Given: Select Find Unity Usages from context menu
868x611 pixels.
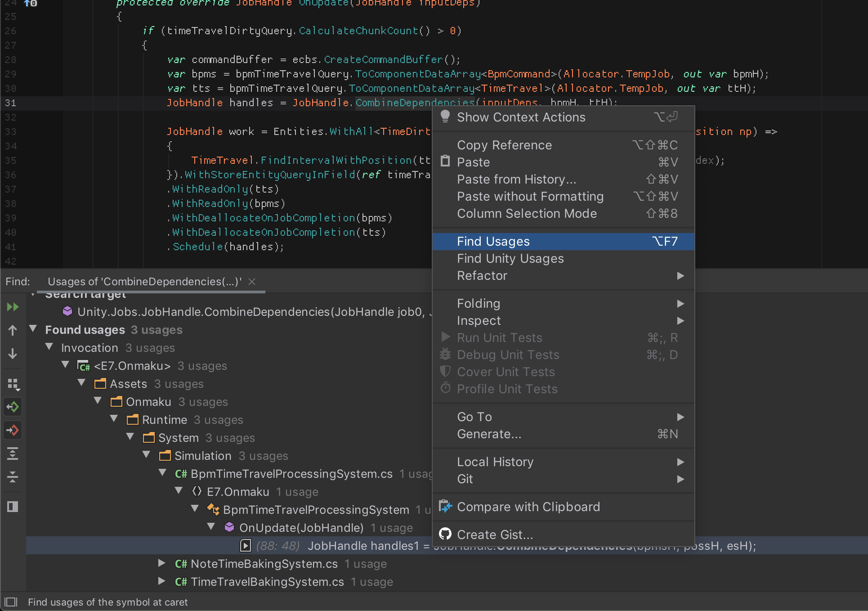Looking at the screenshot, I should 510,259.
